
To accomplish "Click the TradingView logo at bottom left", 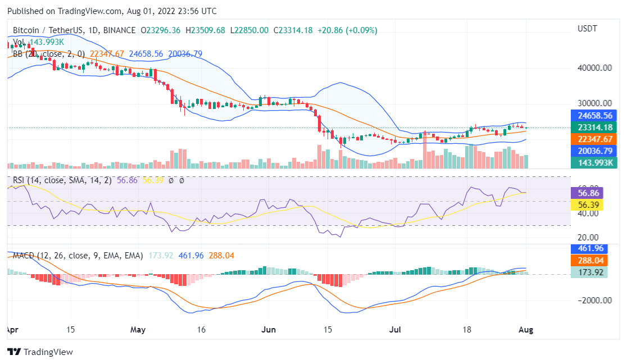I will tap(39, 352).
